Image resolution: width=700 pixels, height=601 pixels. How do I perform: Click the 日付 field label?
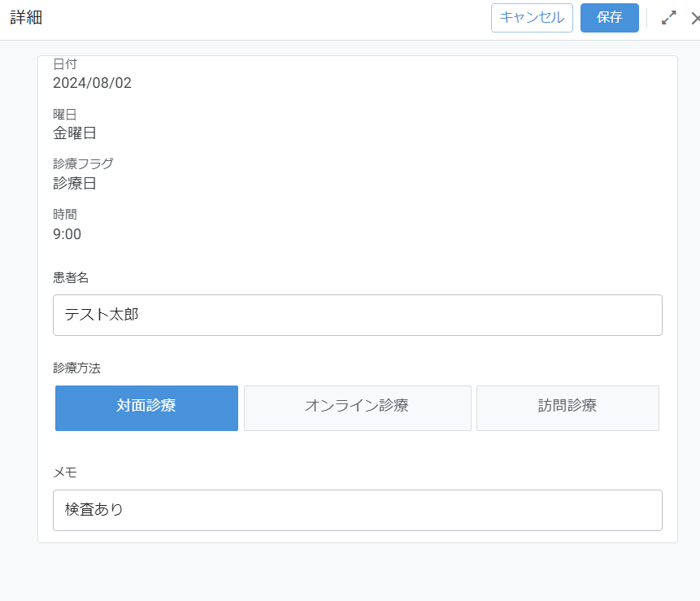coord(65,64)
